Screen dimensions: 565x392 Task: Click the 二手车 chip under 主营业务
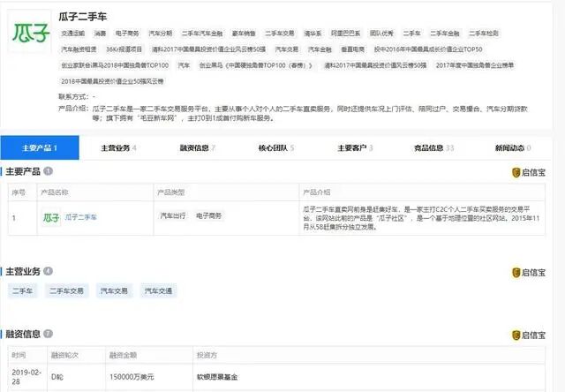tap(22, 290)
